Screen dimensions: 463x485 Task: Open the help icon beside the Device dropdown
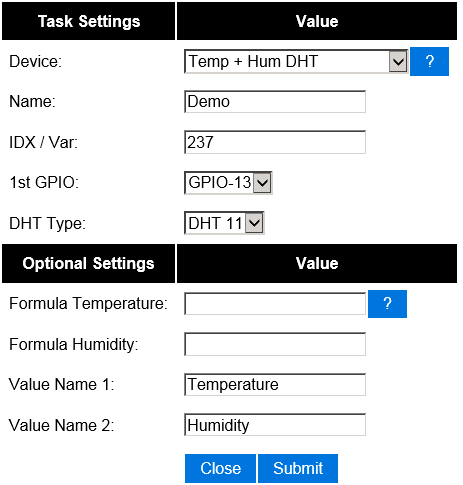[429, 61]
